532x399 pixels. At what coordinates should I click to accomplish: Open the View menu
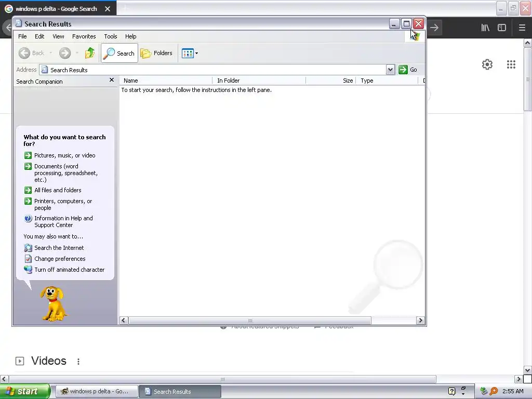[x=58, y=36]
